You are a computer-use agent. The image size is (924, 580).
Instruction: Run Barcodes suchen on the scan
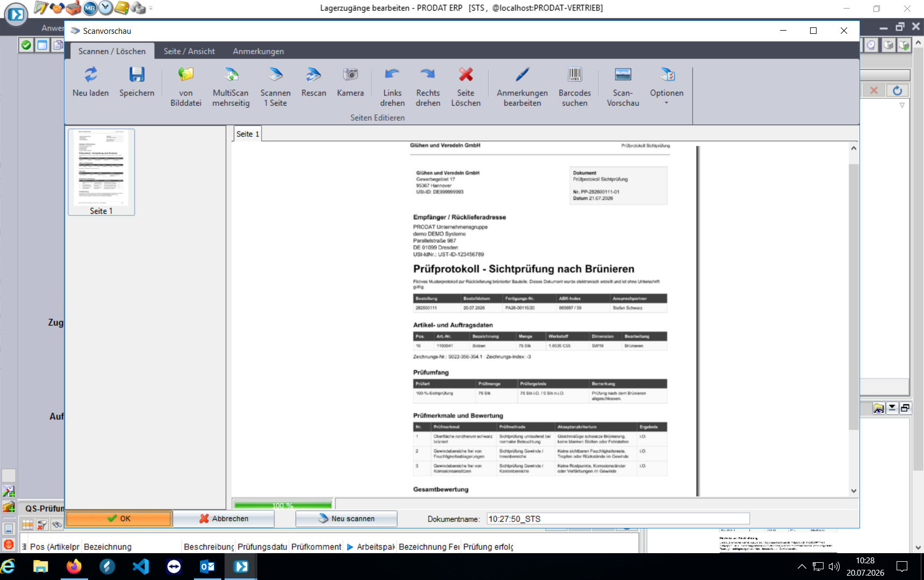[x=575, y=86]
